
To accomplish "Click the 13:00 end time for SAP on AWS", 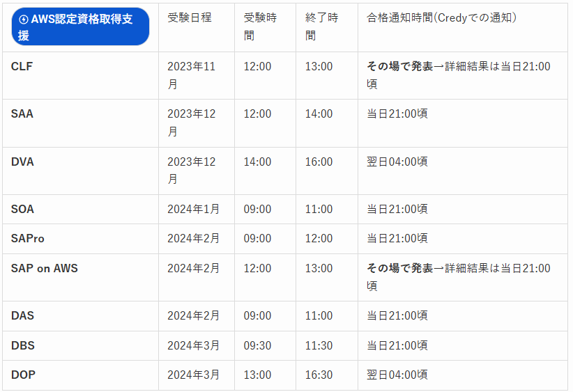I will (319, 268).
